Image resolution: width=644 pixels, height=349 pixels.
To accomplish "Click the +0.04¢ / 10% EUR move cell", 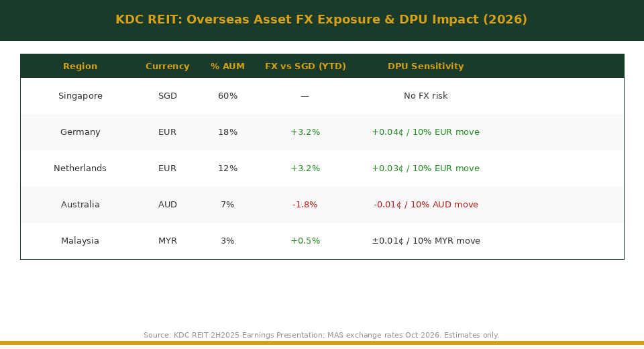I will pos(425,132).
